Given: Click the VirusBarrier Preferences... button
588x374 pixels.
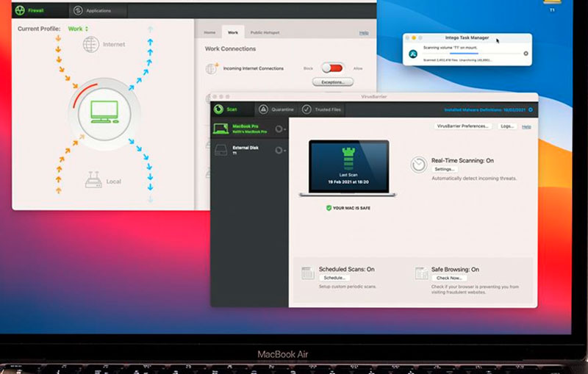Looking at the screenshot, I should click(x=462, y=126).
